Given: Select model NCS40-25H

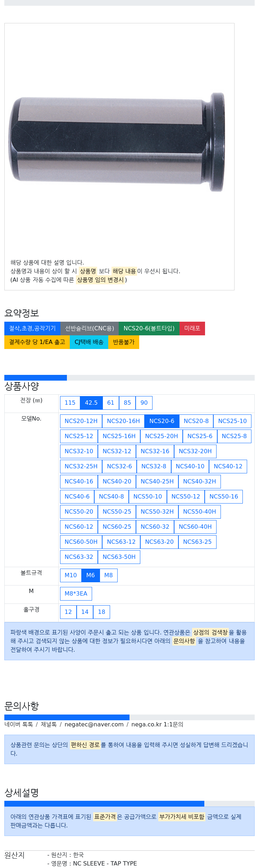Looking at the screenshot, I should (157, 482).
